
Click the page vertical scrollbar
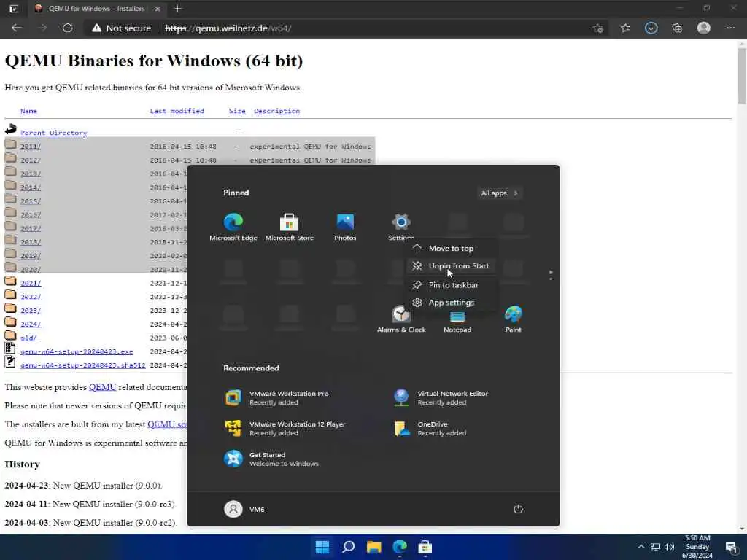tap(742, 76)
